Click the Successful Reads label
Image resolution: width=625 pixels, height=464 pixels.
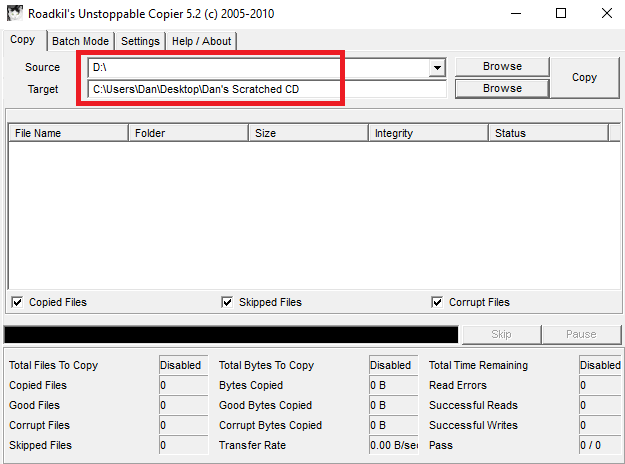(473, 405)
